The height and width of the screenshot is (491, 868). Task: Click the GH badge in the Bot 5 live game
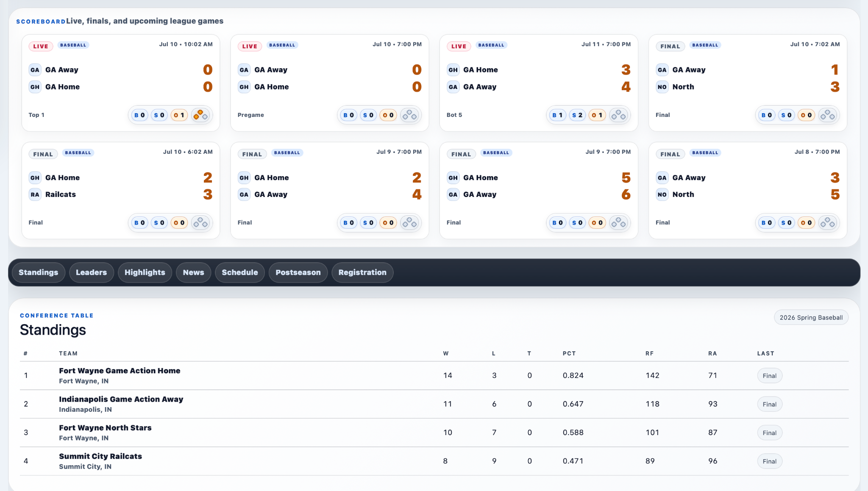pyautogui.click(x=453, y=70)
